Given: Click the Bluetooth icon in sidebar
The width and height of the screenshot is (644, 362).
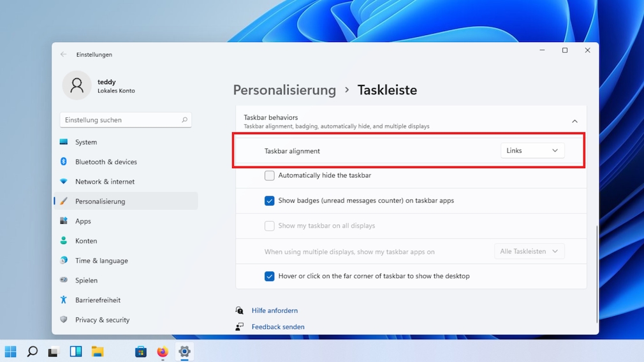Looking at the screenshot, I should click(64, 161).
